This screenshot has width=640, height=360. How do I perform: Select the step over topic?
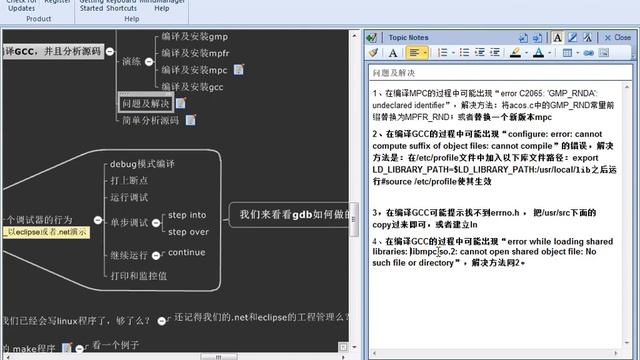[x=188, y=232]
